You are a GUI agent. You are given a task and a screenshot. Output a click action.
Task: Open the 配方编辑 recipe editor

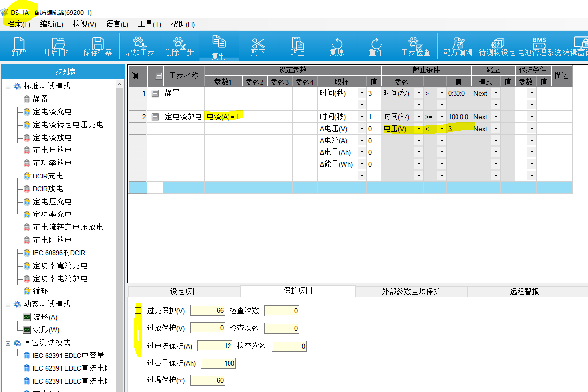pos(458,46)
